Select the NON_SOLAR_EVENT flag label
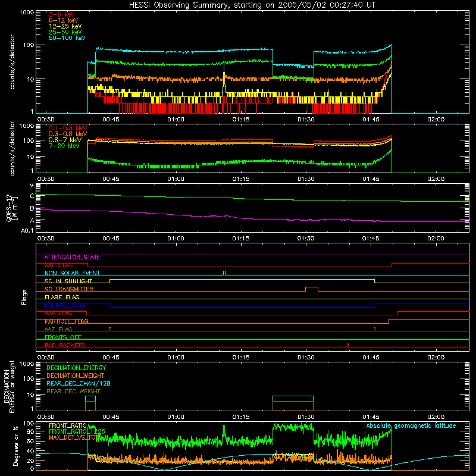 pos(72,273)
